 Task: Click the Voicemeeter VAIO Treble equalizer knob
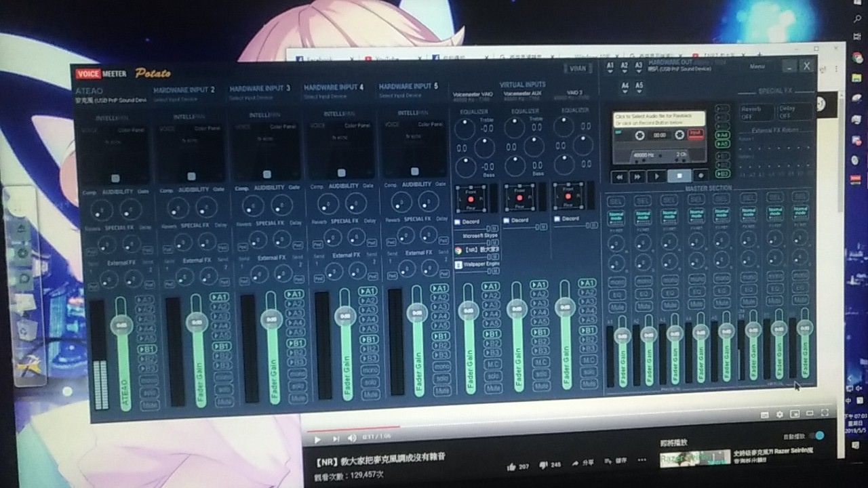465,128
